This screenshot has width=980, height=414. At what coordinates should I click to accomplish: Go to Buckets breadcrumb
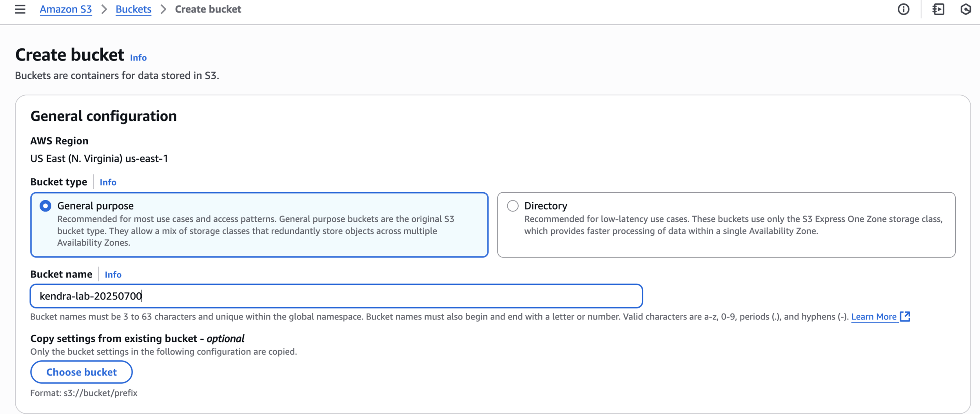pyautogui.click(x=133, y=9)
